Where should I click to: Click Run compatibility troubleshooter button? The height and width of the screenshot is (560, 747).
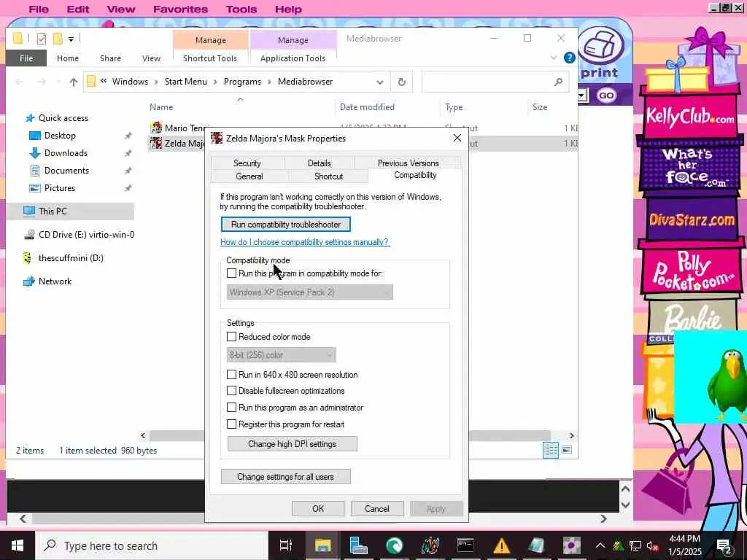[x=286, y=225]
